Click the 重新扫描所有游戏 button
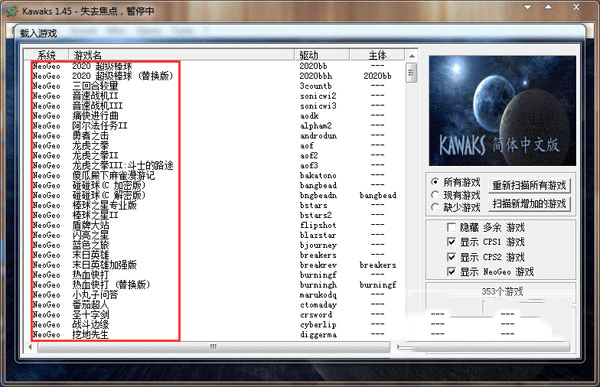Viewport: 600px width, 387px height. (530, 185)
